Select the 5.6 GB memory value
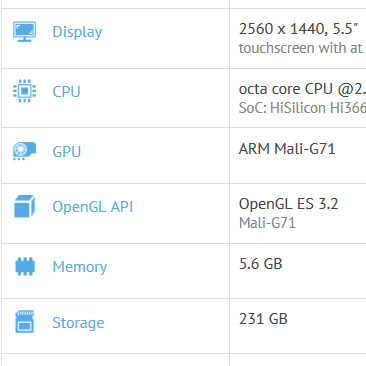The image size is (366, 366). (x=261, y=264)
